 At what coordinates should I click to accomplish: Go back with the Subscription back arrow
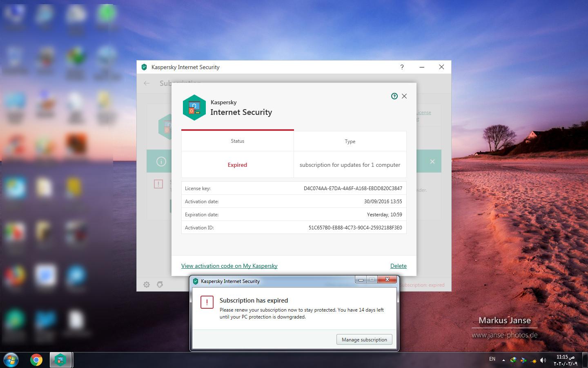147,83
